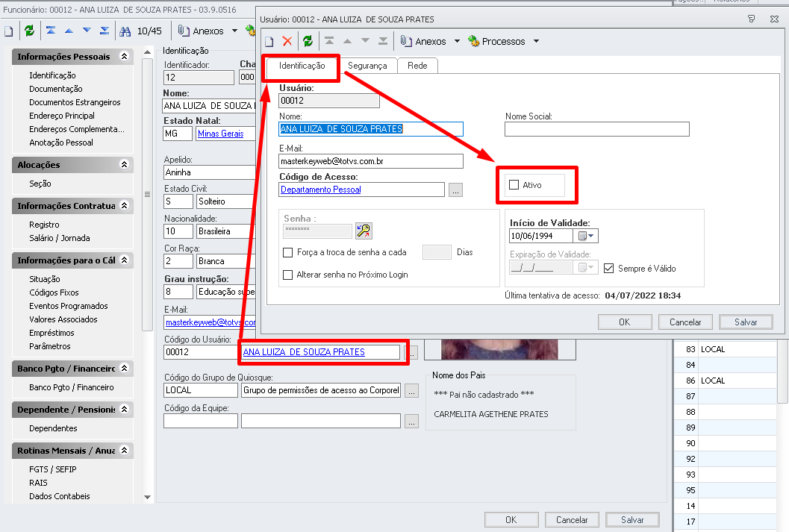This screenshot has width=789, height=532.
Task: Open Processos in Usuário dialog toolbar
Action: tap(496, 41)
